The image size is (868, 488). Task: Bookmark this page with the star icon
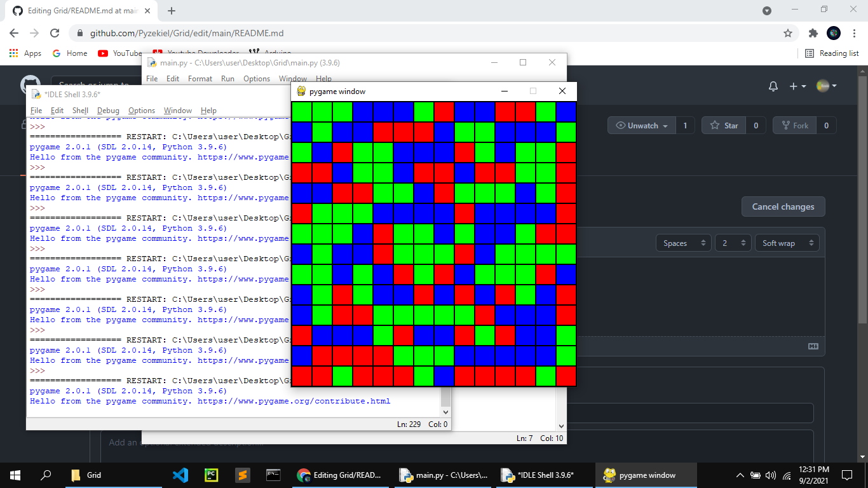(x=788, y=33)
